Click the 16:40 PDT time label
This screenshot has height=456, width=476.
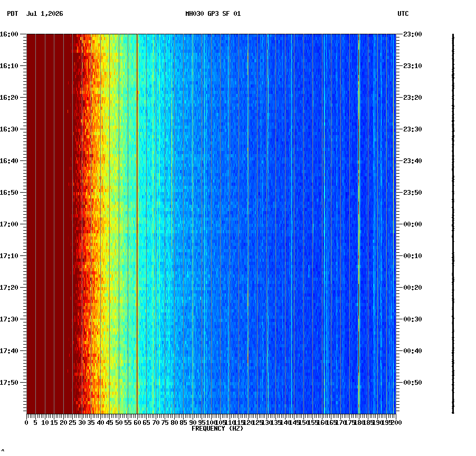point(9,161)
